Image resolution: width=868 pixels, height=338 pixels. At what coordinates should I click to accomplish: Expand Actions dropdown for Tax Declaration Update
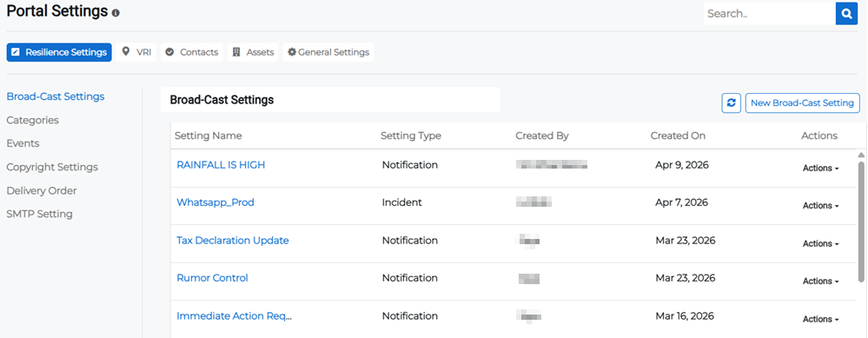(821, 243)
